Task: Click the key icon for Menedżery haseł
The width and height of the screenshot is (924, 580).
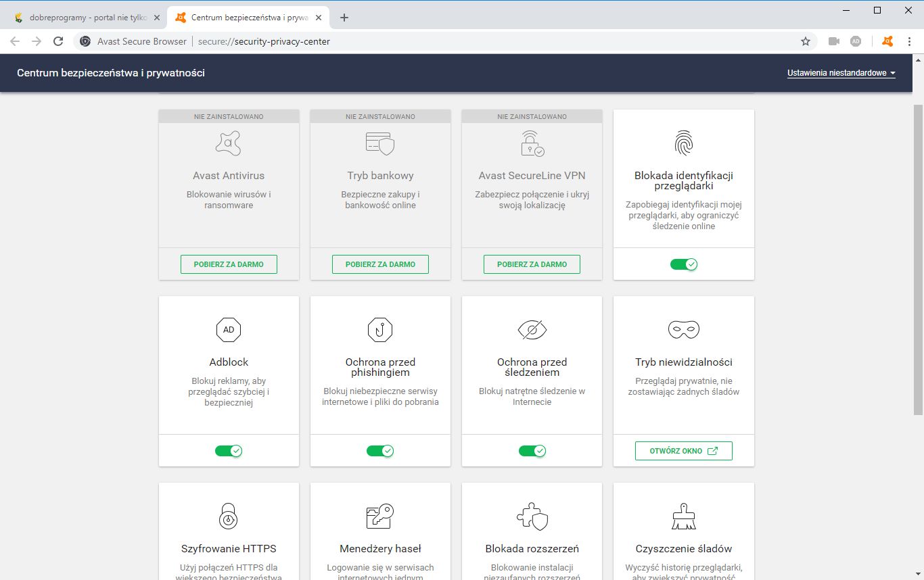Action: click(x=380, y=516)
